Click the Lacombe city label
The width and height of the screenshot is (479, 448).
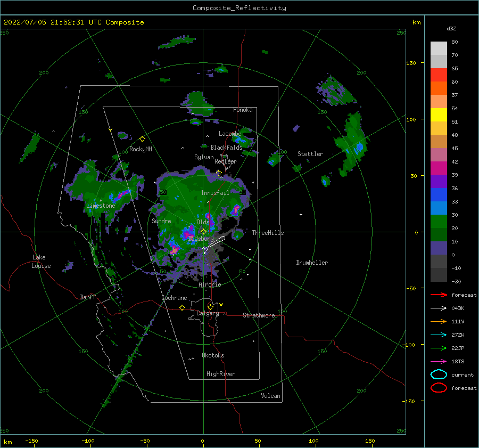[230, 134]
